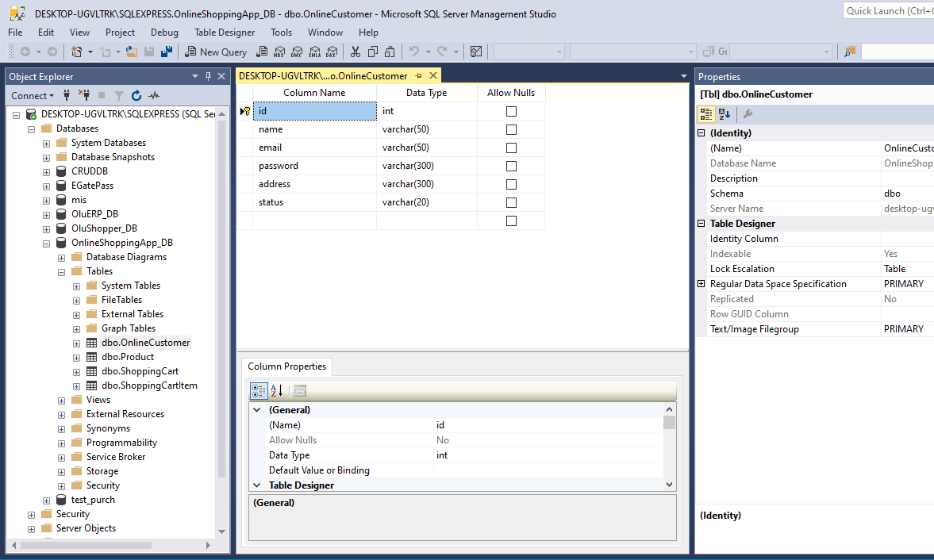Toggle Allow Nulls for email column

(511, 148)
